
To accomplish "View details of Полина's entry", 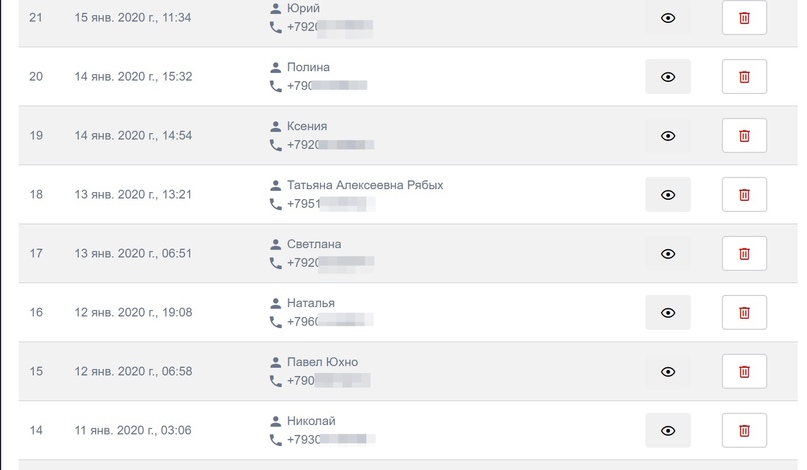I will (x=668, y=77).
